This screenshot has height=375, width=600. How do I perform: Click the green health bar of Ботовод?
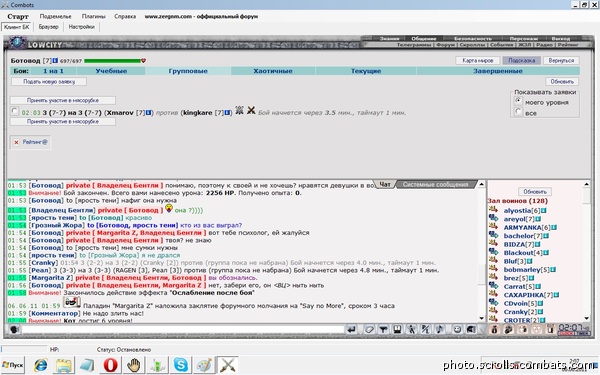point(112,61)
